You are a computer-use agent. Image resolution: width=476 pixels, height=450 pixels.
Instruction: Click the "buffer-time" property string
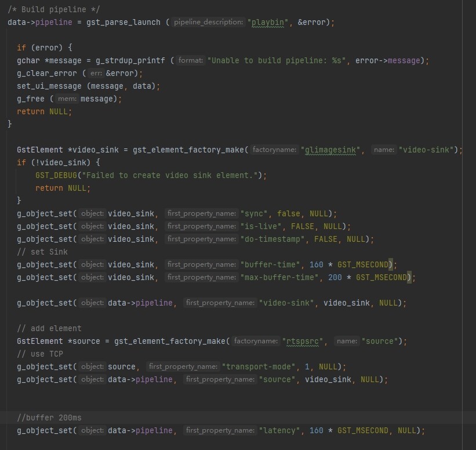(270, 264)
